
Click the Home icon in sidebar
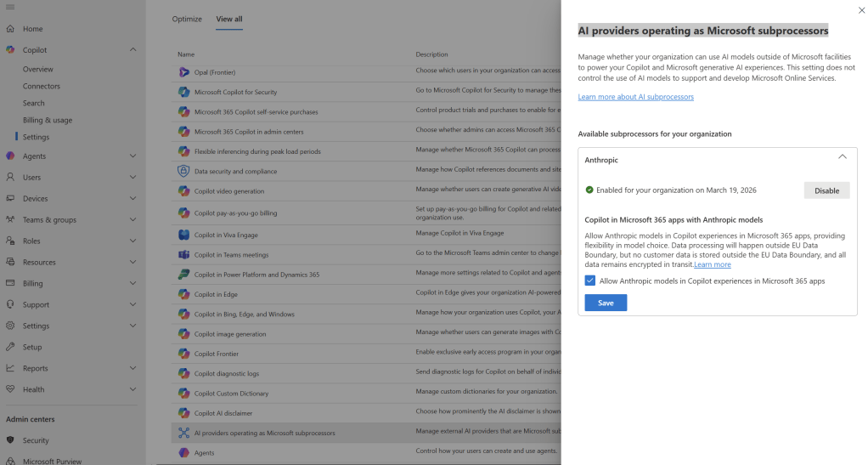click(10, 29)
